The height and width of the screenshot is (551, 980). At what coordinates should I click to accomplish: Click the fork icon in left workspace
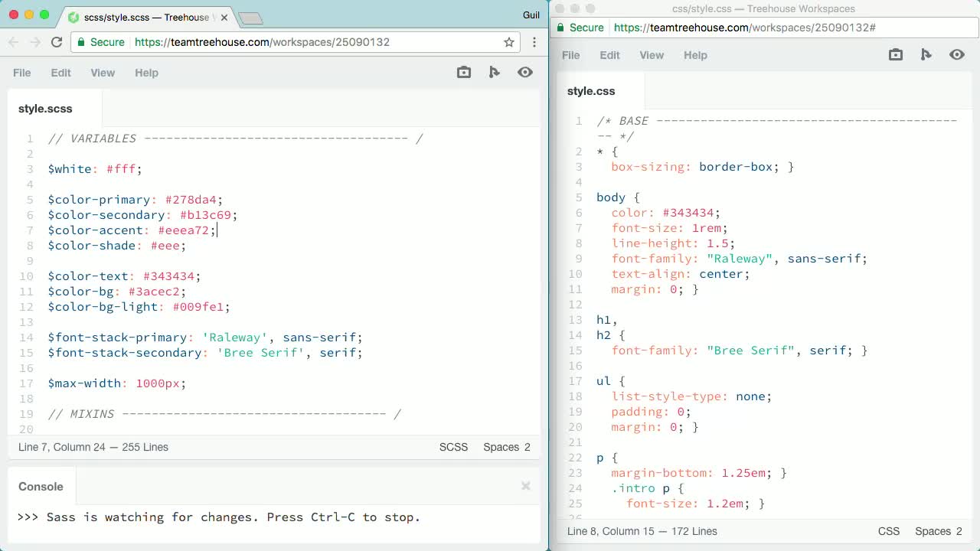[495, 72]
